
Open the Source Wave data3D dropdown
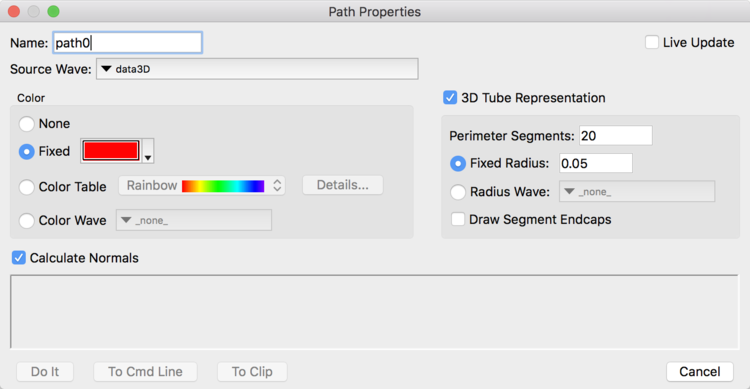pyautogui.click(x=257, y=69)
